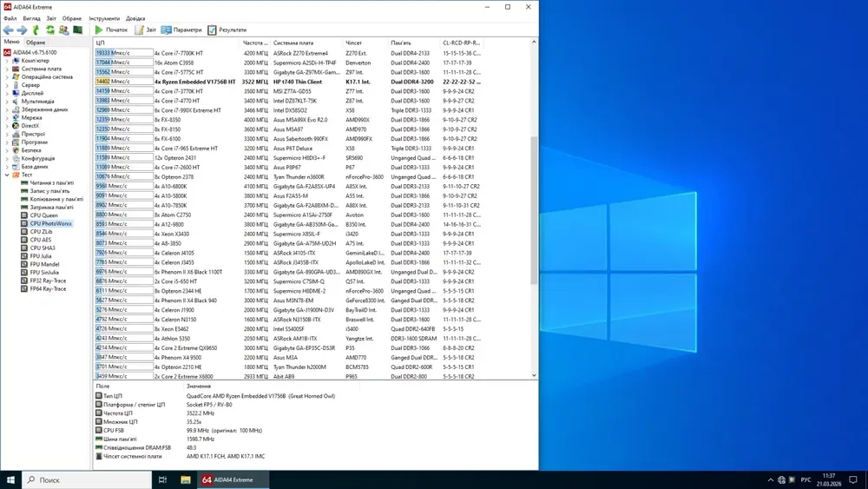Click the results list vertical scrollbar
The width and height of the screenshot is (868, 489).
tap(534, 208)
